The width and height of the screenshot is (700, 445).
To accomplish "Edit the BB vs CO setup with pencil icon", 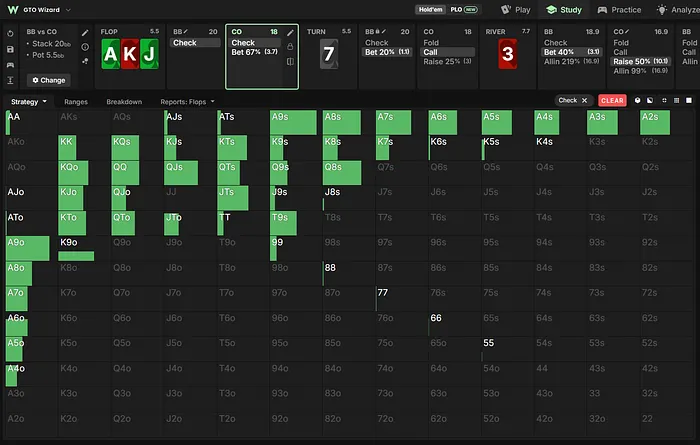I will [x=85, y=33].
